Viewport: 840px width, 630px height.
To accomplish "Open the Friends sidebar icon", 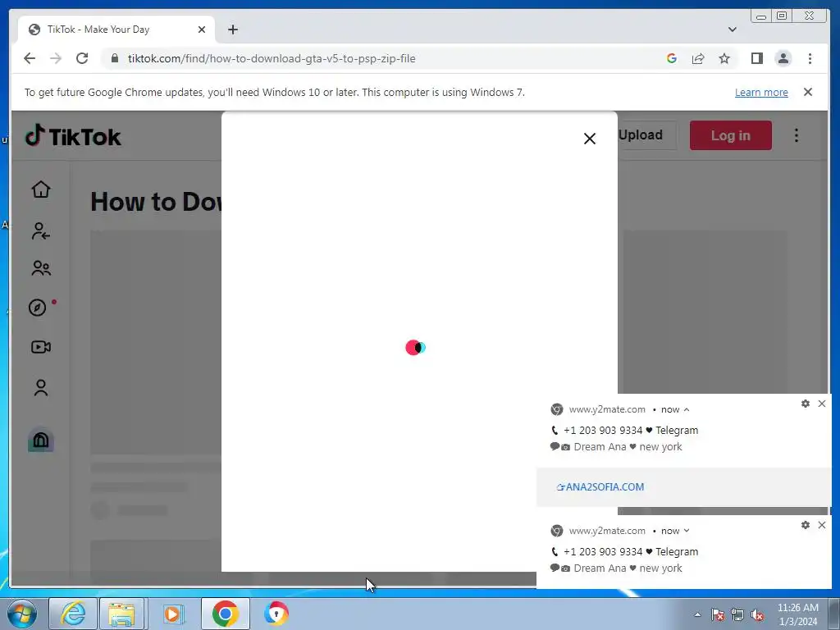I will (x=41, y=268).
